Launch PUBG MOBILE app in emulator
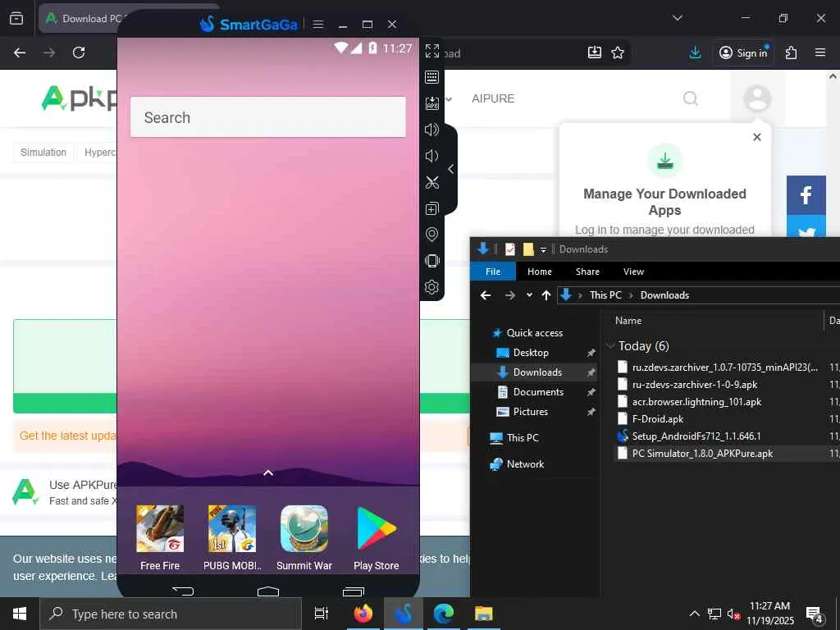This screenshot has width=840, height=630. (x=232, y=537)
